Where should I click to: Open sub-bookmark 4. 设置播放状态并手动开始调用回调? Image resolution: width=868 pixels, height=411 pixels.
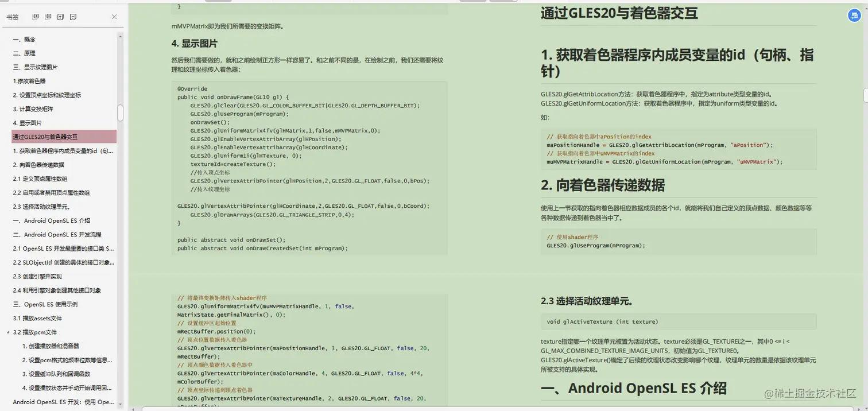67,388
